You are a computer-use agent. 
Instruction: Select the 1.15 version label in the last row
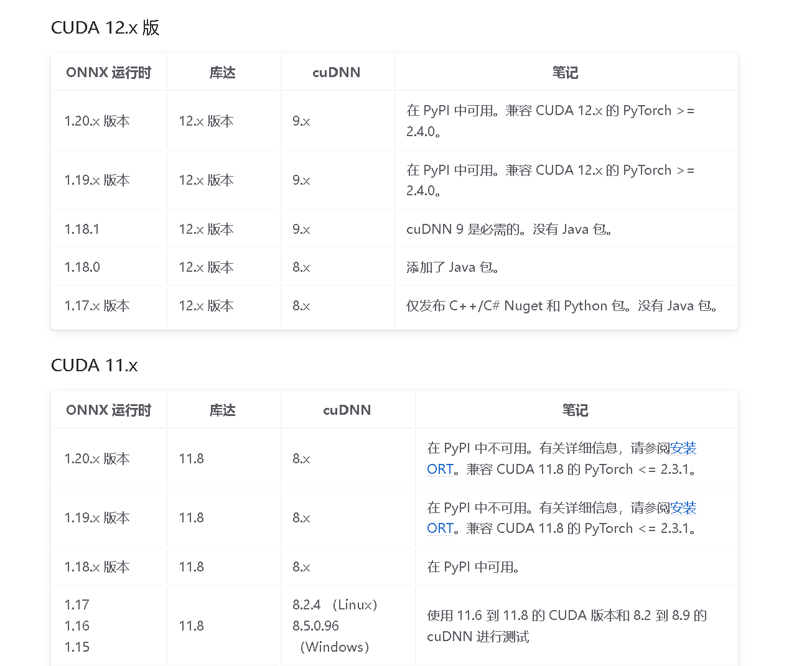pyautogui.click(x=77, y=647)
